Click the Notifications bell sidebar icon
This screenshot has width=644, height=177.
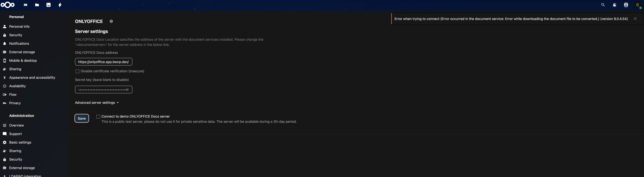coord(4,43)
